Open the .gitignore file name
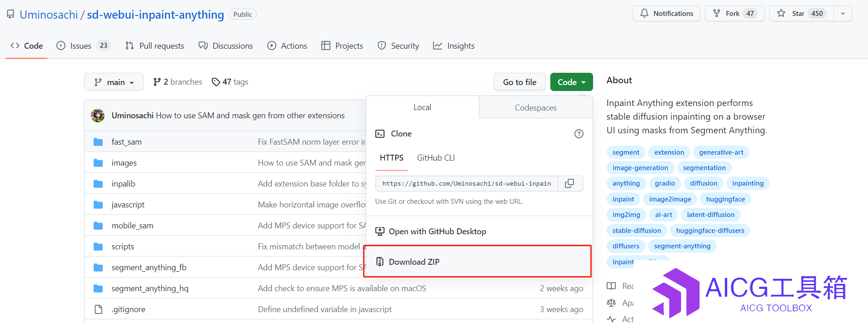The height and width of the screenshot is (323, 868). pyautogui.click(x=129, y=309)
